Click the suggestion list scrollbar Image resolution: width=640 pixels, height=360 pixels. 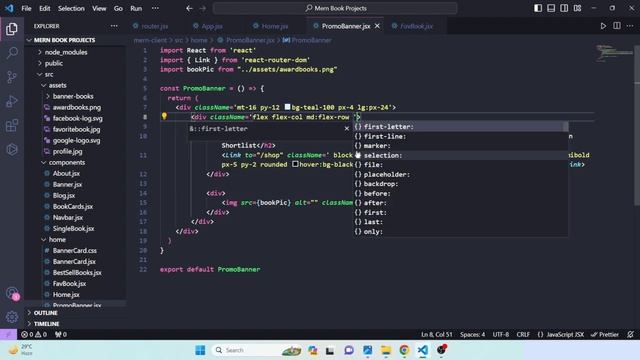566,127
